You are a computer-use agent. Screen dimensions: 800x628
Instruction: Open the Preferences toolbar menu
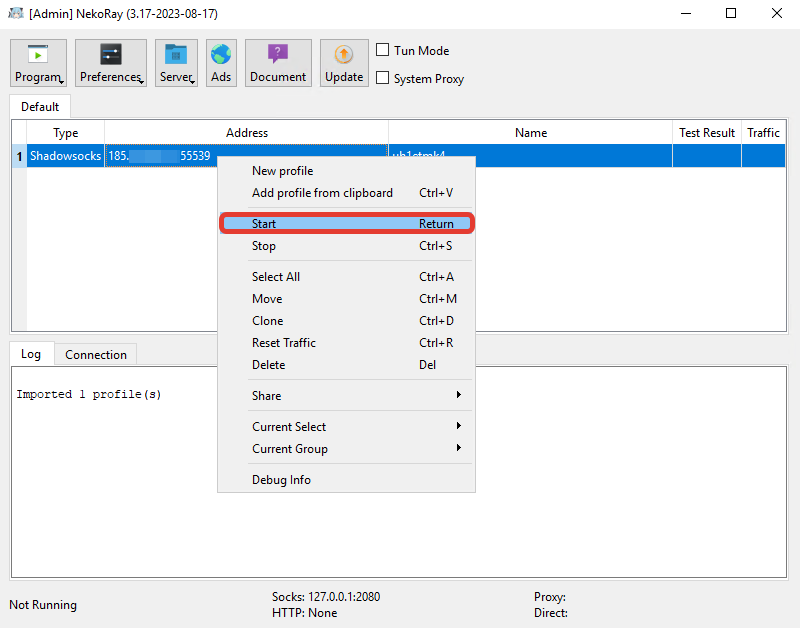[x=111, y=63]
